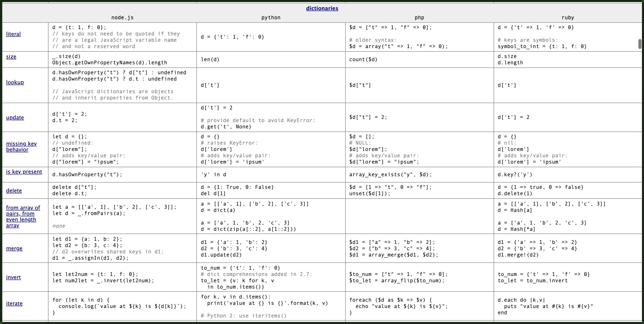Viewport: 644px width, 324px height.
Task: Click php text $d1 = array_merge($d1, $d2);
Action: tap(394, 255)
